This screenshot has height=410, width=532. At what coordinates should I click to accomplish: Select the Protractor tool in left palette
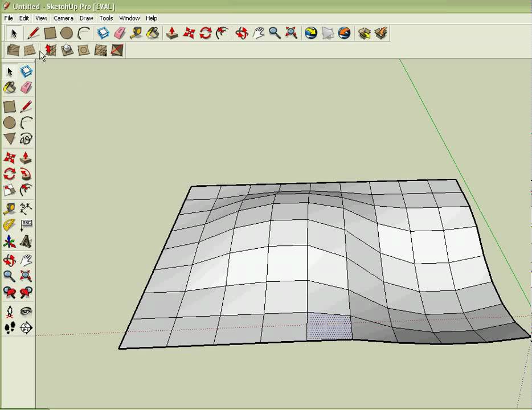tap(10, 225)
